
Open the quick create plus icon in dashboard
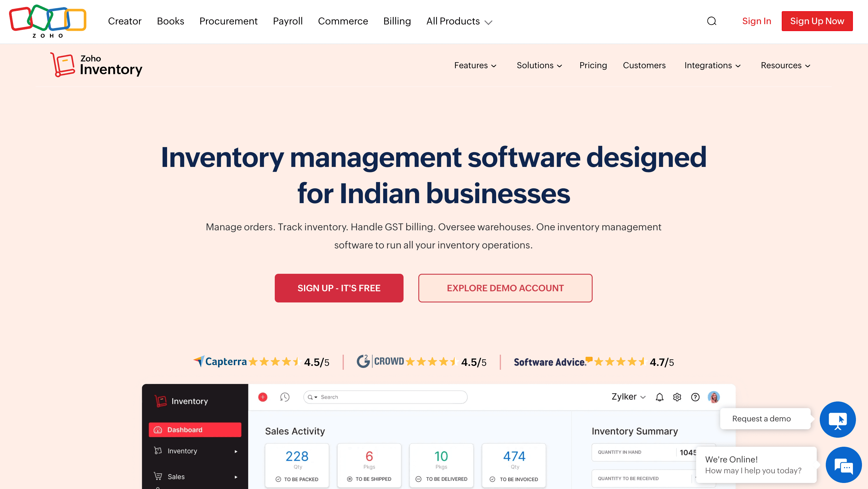pyautogui.click(x=262, y=397)
